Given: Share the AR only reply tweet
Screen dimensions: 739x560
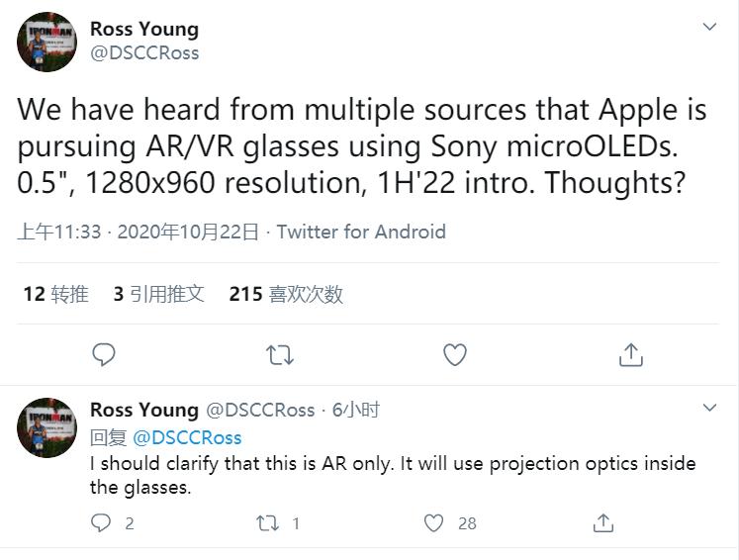Looking at the screenshot, I should (603, 522).
